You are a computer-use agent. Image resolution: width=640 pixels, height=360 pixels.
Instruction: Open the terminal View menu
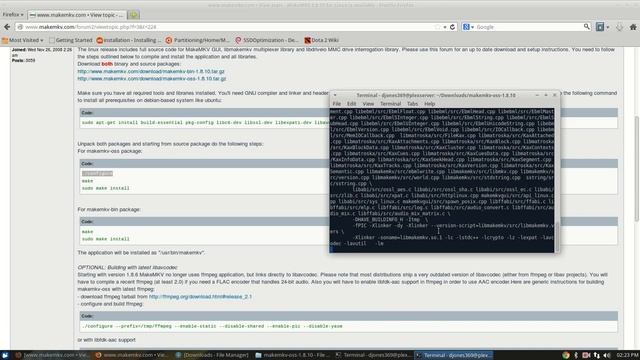[368, 104]
